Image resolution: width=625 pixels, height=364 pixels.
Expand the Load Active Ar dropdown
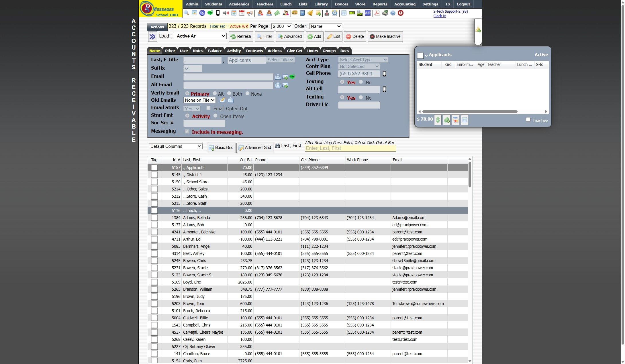point(200,36)
